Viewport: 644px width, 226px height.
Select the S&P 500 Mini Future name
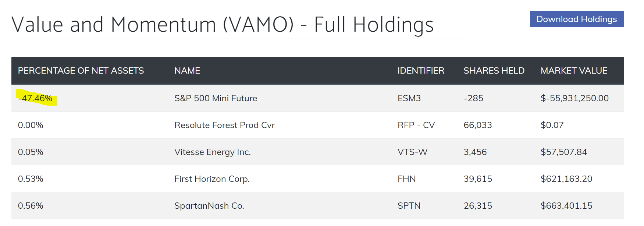tap(216, 98)
